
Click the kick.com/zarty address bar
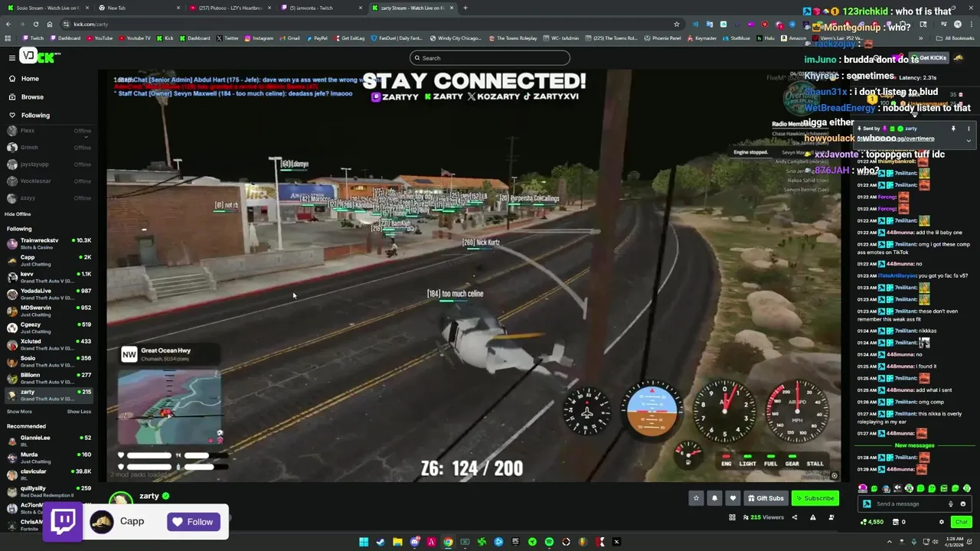tap(367, 24)
